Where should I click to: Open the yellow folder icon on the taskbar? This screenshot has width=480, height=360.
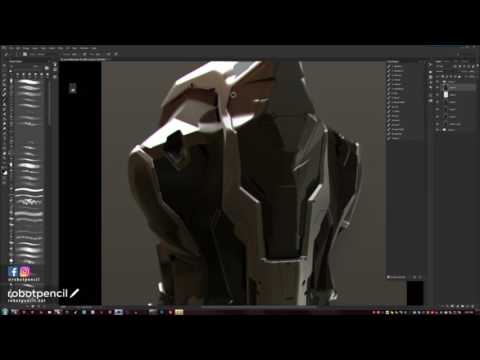click(x=179, y=312)
